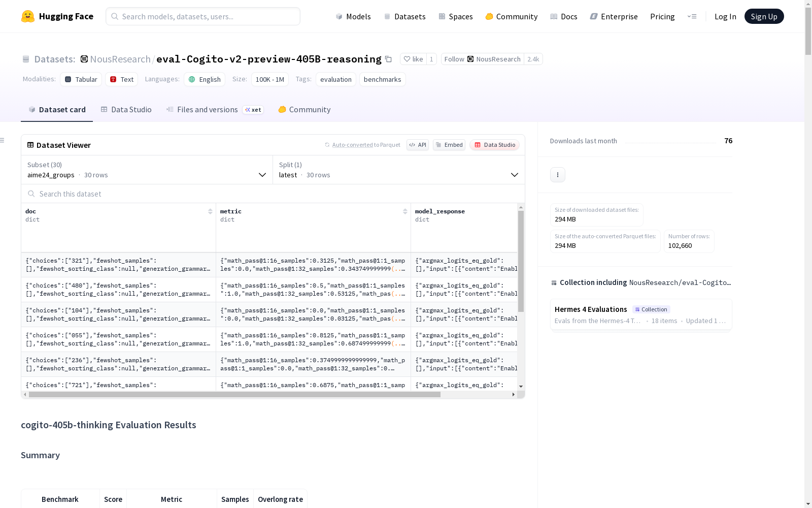Click the NousResearch organization avatar icon

[84, 59]
